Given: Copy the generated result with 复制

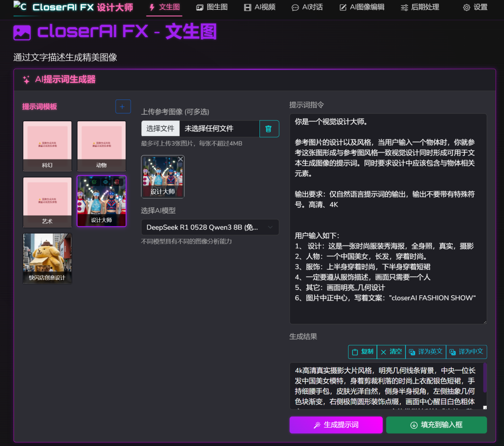Looking at the screenshot, I should [363, 352].
